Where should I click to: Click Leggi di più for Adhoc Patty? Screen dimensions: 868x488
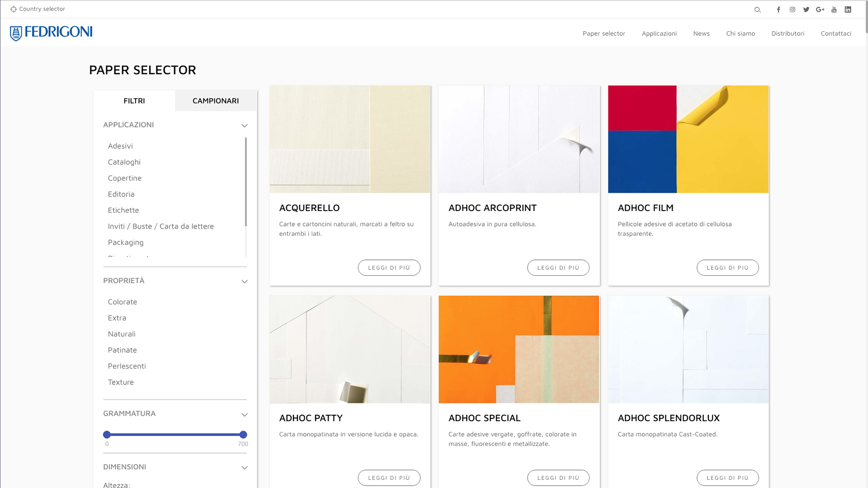[x=389, y=478]
